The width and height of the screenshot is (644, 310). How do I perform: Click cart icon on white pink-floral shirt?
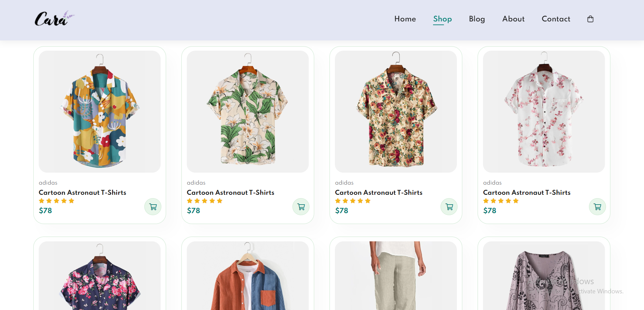point(597,206)
